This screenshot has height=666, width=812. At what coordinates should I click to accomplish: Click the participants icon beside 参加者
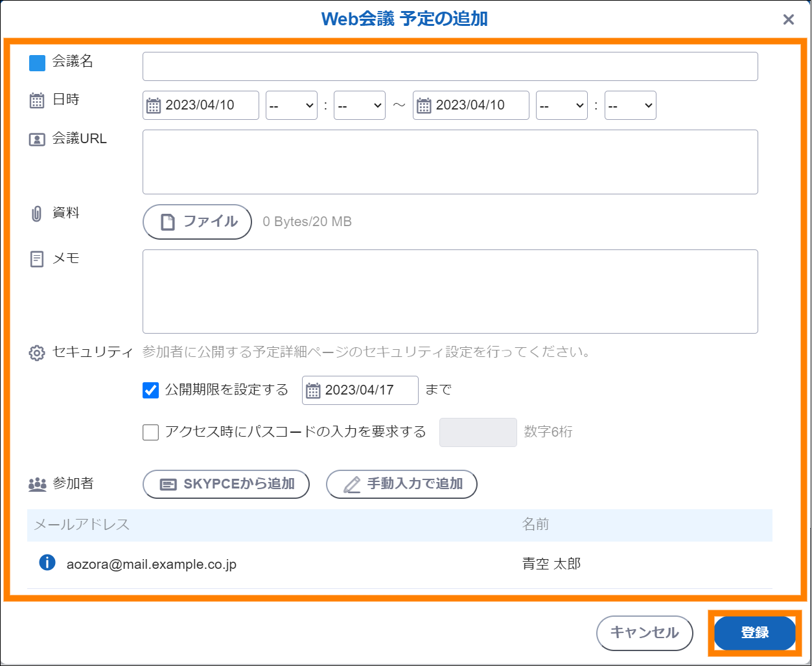coord(38,484)
